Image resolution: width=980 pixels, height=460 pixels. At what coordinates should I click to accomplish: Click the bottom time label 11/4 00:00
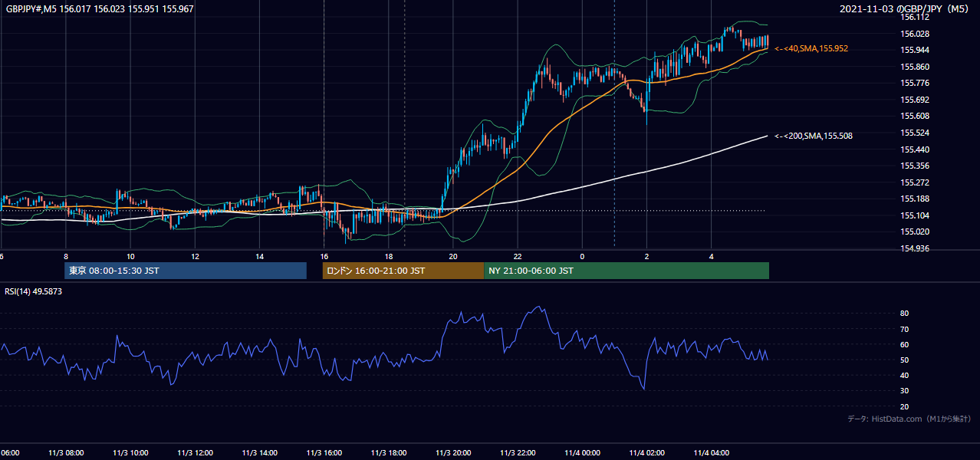click(582, 452)
